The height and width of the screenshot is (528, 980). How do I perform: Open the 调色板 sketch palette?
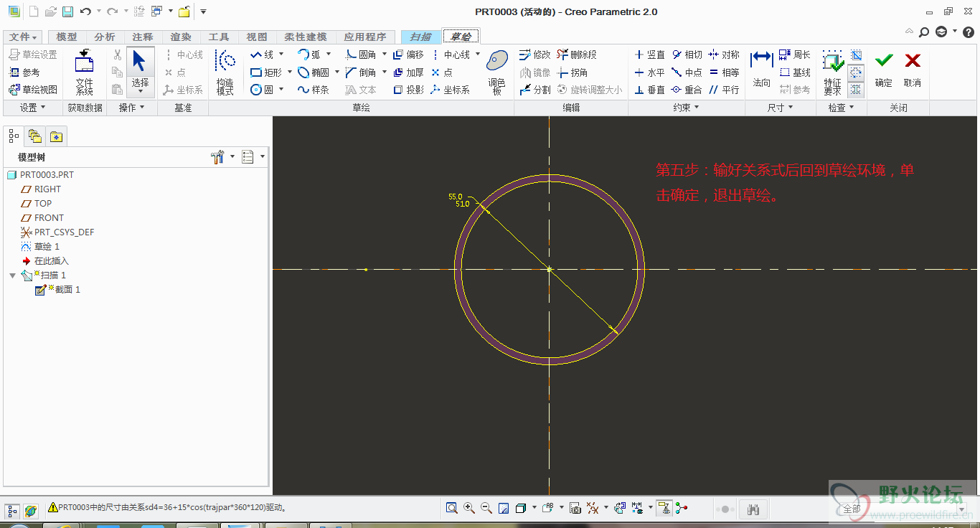point(497,72)
